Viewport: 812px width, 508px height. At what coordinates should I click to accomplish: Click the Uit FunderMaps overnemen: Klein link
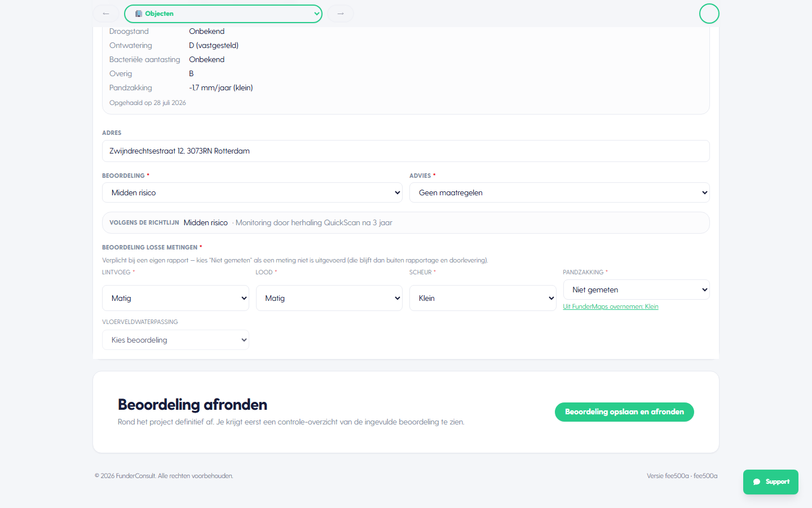611,306
